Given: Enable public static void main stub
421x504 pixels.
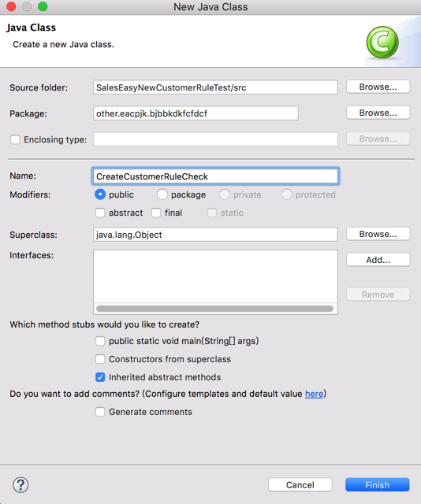Looking at the screenshot, I should (x=100, y=341).
